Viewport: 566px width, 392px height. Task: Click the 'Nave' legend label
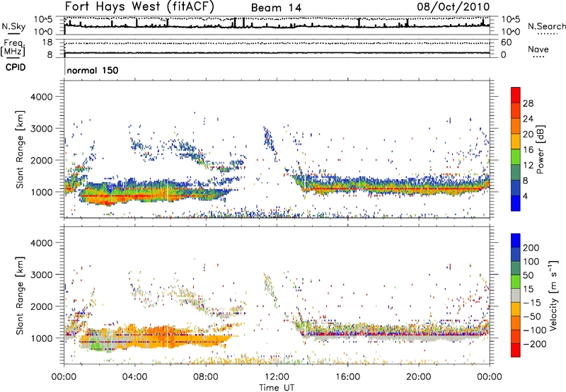(538, 50)
